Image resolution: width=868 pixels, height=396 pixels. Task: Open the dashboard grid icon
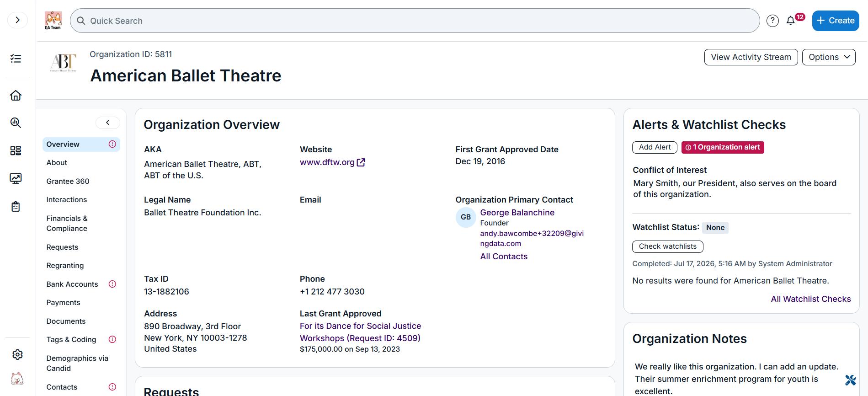point(16,150)
